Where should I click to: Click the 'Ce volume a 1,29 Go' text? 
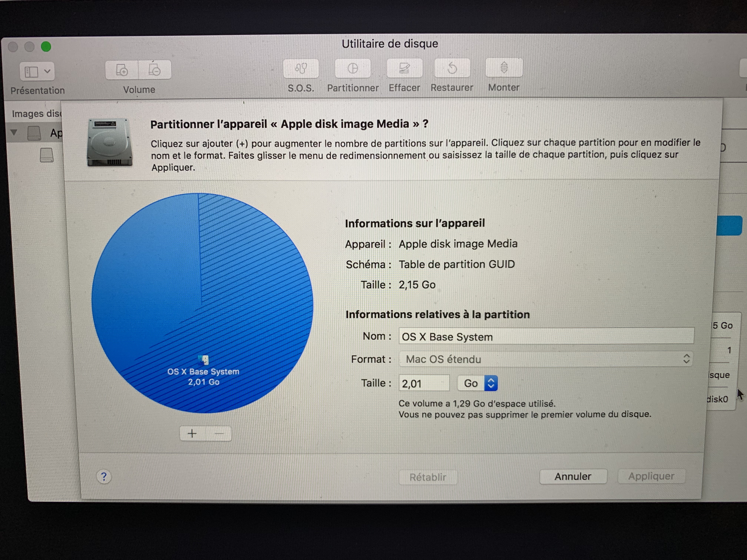[x=477, y=403]
